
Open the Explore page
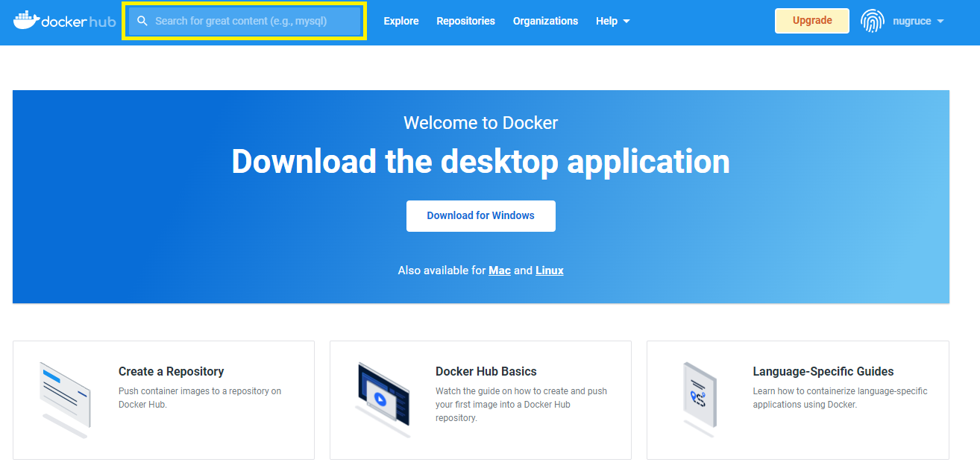(401, 21)
